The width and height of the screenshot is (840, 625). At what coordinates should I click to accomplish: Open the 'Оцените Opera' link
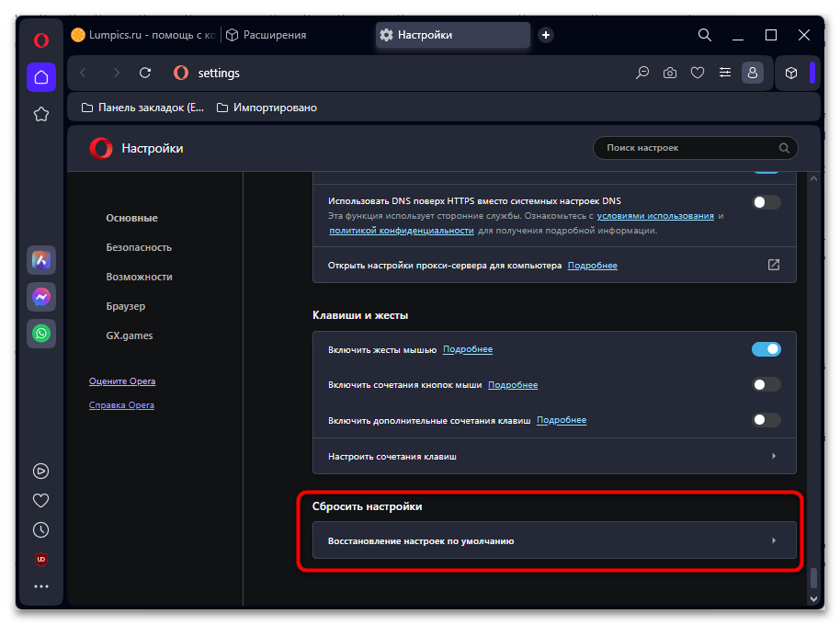122,381
